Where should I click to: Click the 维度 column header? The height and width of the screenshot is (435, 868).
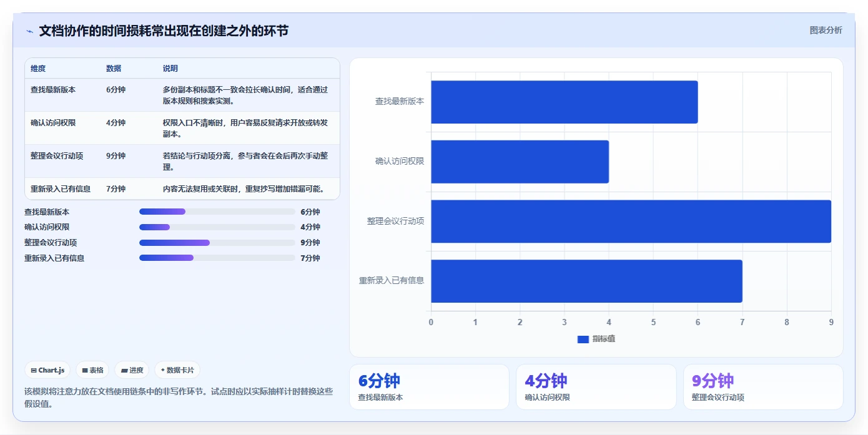[x=38, y=69]
